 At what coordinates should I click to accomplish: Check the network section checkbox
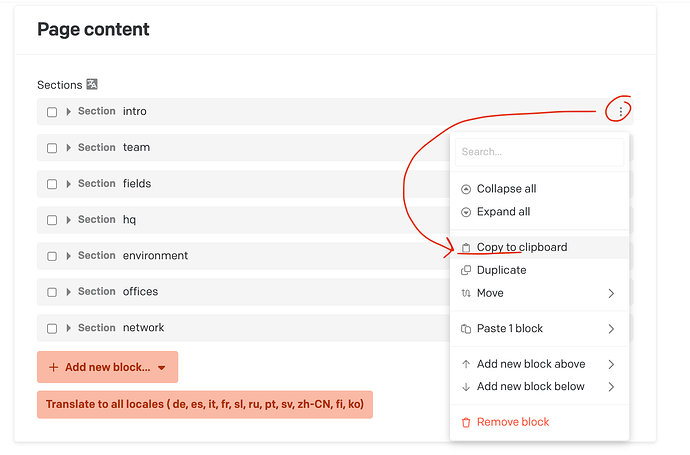click(x=52, y=328)
